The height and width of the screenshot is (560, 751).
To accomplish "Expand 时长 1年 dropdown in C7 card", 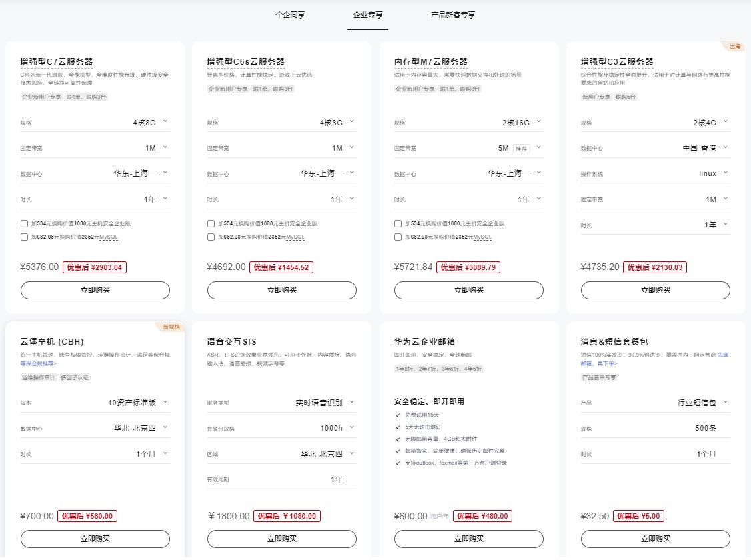I will [95, 199].
